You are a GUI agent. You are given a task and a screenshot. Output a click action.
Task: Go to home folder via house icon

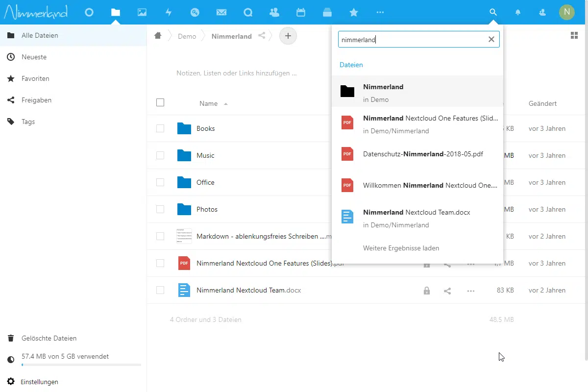tap(158, 36)
